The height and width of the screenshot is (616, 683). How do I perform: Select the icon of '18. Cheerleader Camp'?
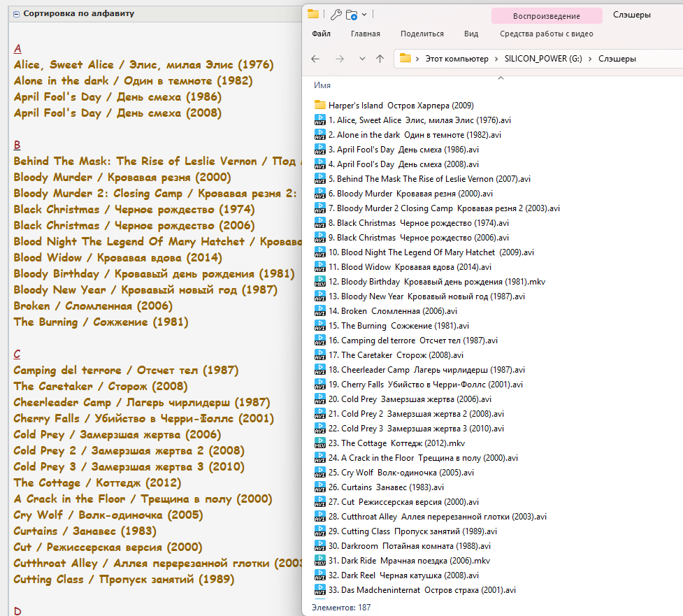[x=319, y=370]
